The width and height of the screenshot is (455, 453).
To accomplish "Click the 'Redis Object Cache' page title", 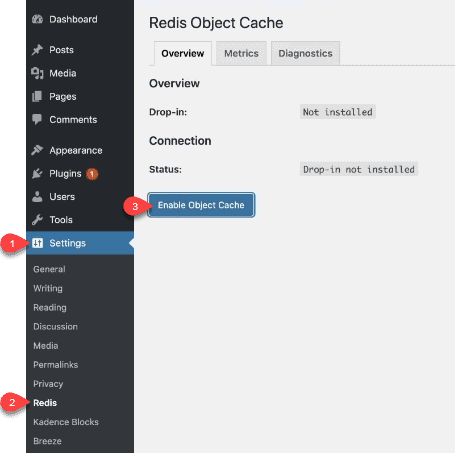I will point(216,23).
